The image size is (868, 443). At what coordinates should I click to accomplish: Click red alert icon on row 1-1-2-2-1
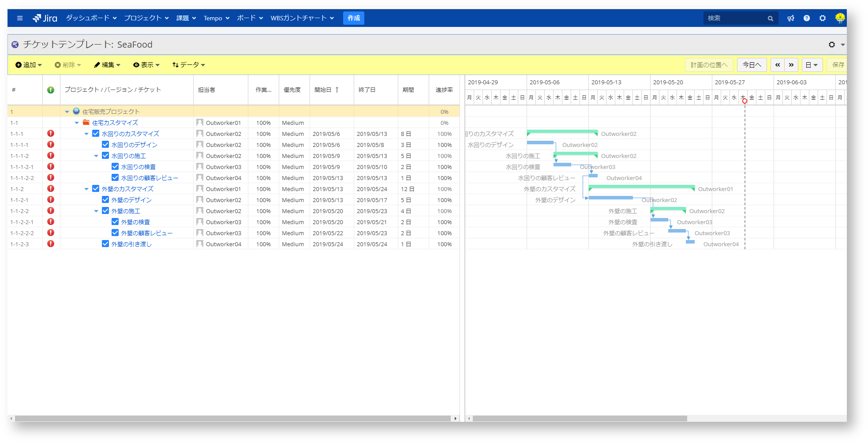pyautogui.click(x=51, y=221)
